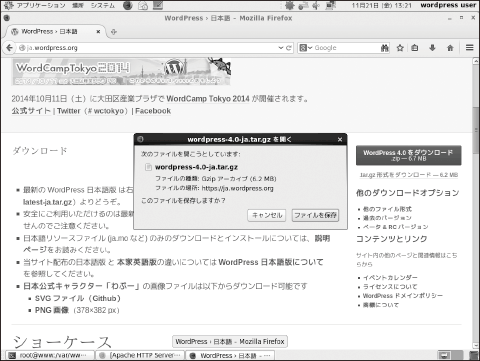The width and height of the screenshot is (480, 361).
Task: Open the downloads arrow icon
Action: coord(432,48)
